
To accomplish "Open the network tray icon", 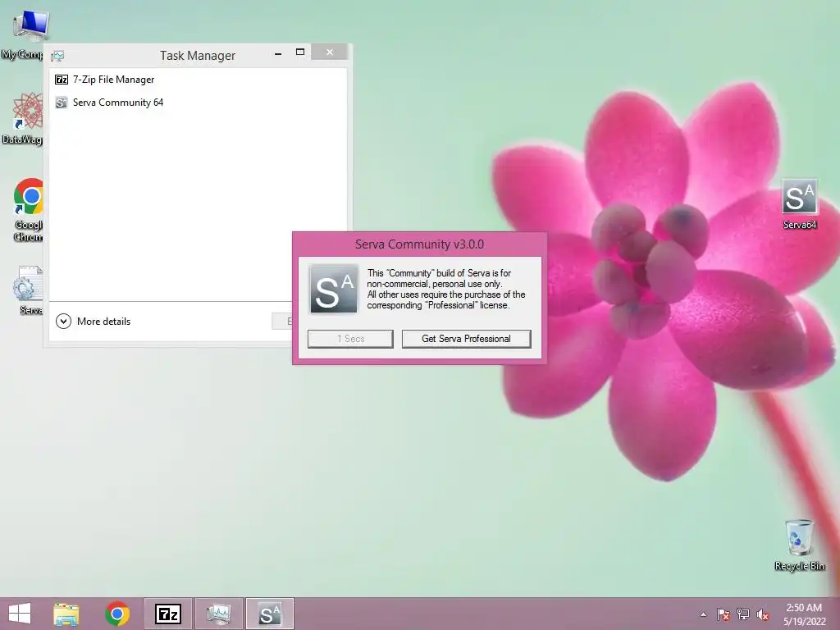I will click(x=743, y=614).
